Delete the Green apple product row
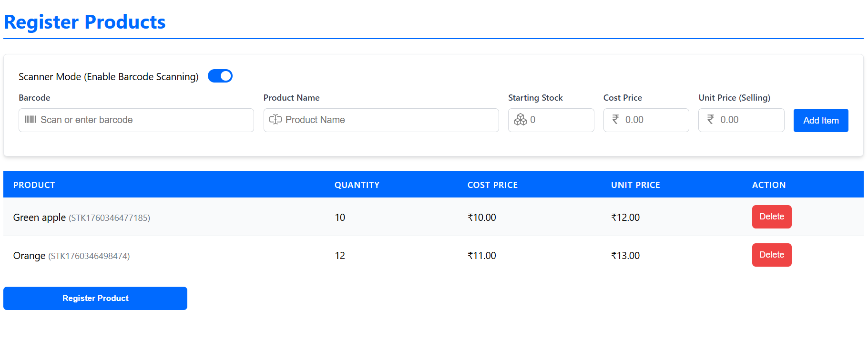The image size is (868, 353). click(x=771, y=217)
